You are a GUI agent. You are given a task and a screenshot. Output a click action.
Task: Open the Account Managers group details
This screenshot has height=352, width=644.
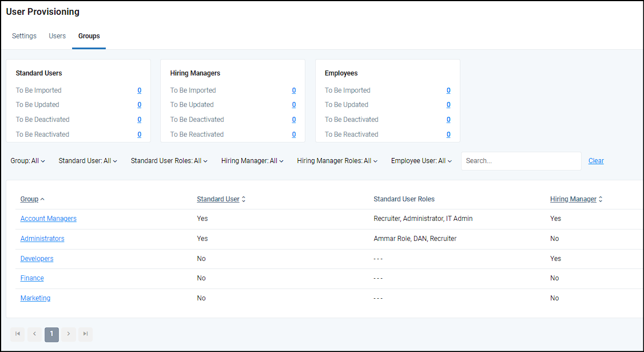click(x=48, y=219)
